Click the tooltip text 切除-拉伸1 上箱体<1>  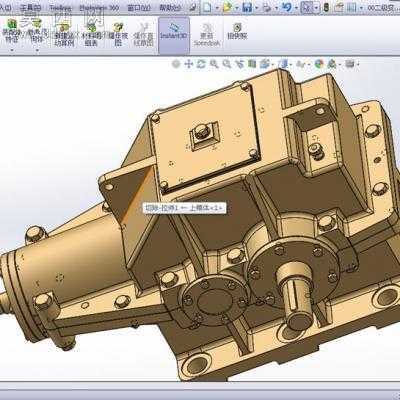[184, 208]
